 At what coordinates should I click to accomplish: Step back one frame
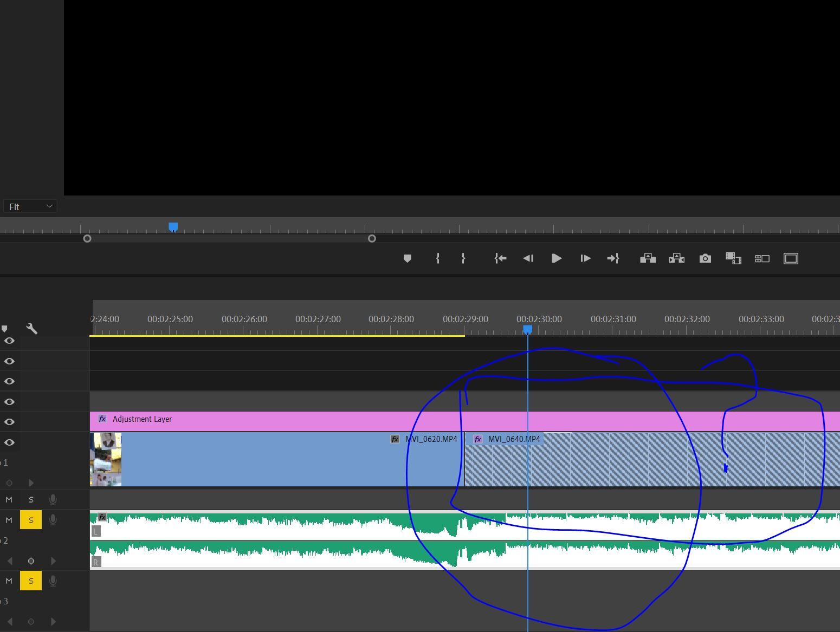coord(528,258)
